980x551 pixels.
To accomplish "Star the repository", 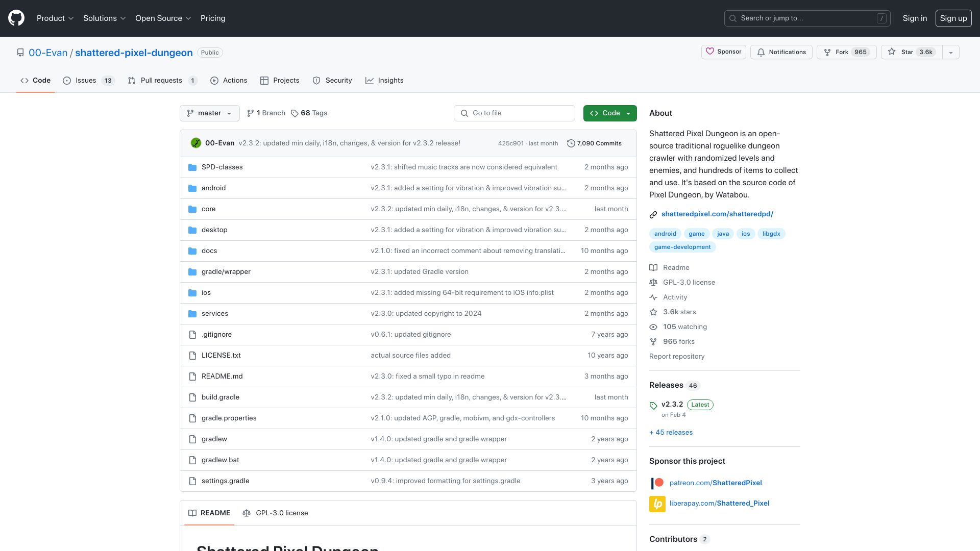I will point(912,52).
